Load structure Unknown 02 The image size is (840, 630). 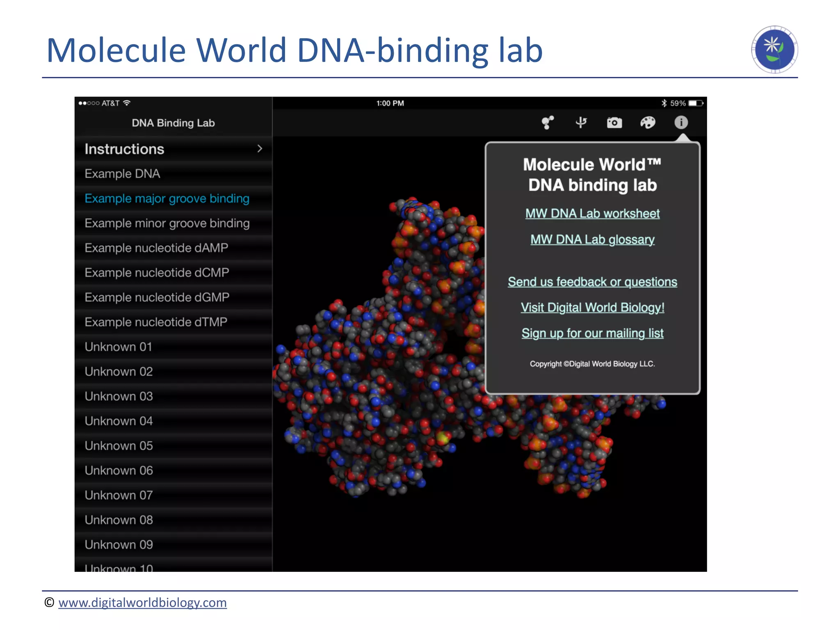[173, 372]
